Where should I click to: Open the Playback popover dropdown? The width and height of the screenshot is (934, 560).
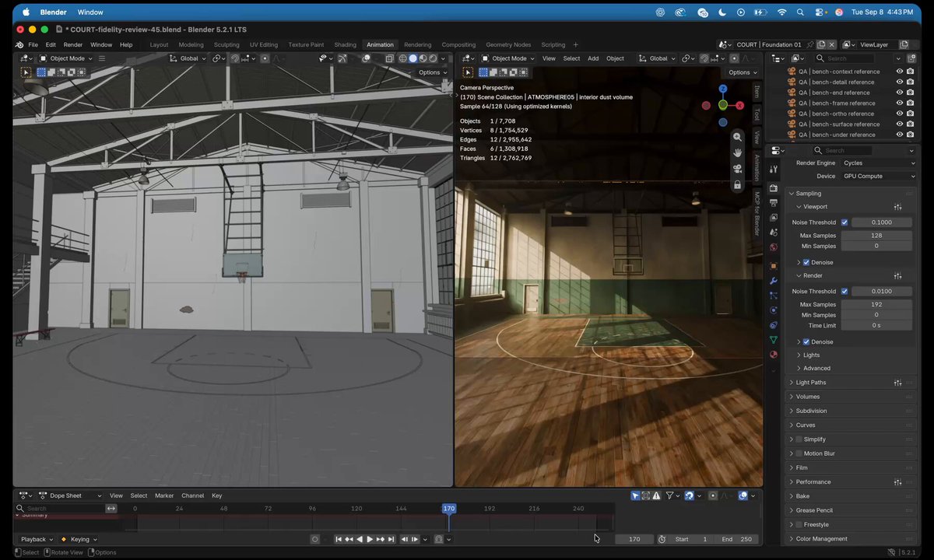(37, 539)
